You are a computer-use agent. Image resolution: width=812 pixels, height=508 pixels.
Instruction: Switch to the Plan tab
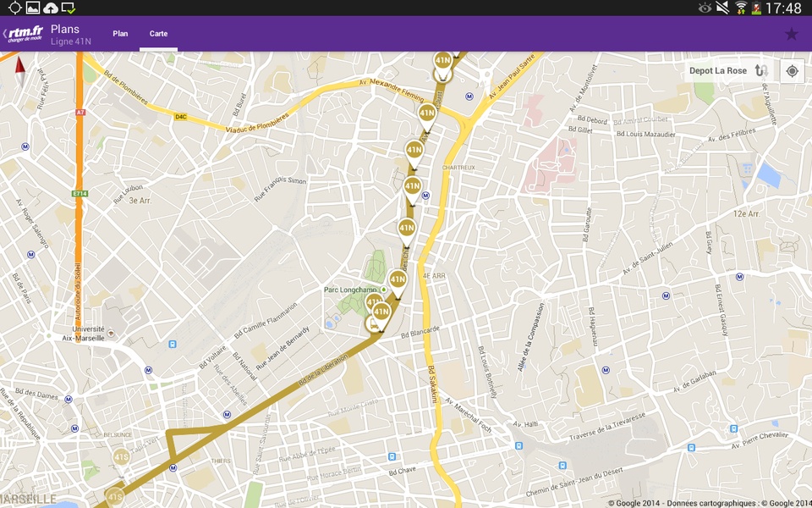[120, 34]
